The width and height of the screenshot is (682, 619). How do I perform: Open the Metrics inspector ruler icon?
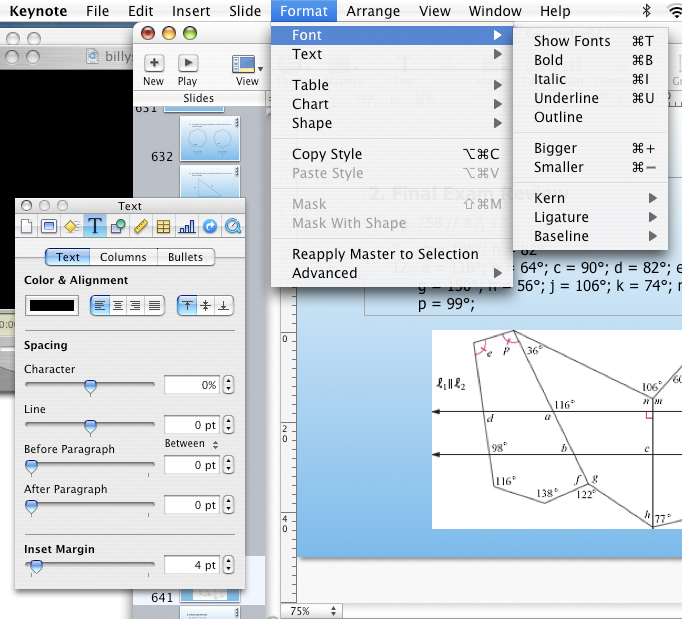(x=141, y=227)
